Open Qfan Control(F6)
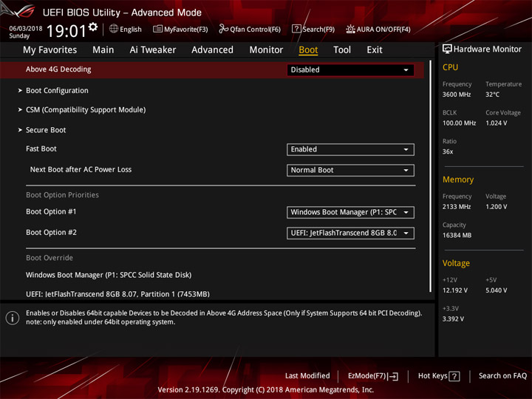This screenshot has height=399, width=532. click(250, 29)
